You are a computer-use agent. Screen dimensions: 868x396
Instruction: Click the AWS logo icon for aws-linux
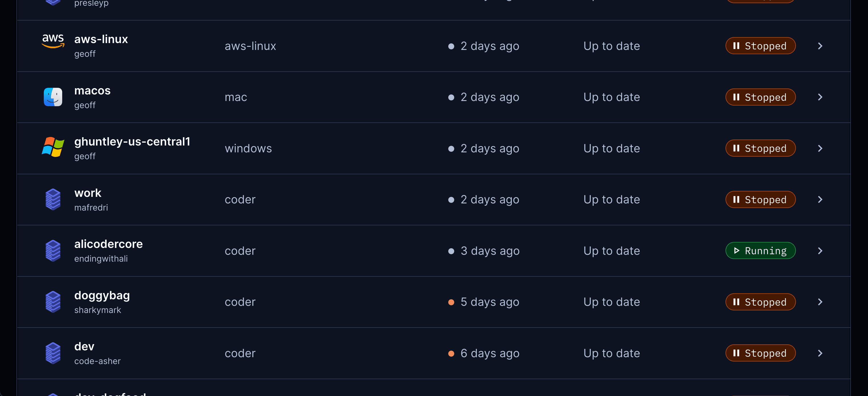(53, 41)
